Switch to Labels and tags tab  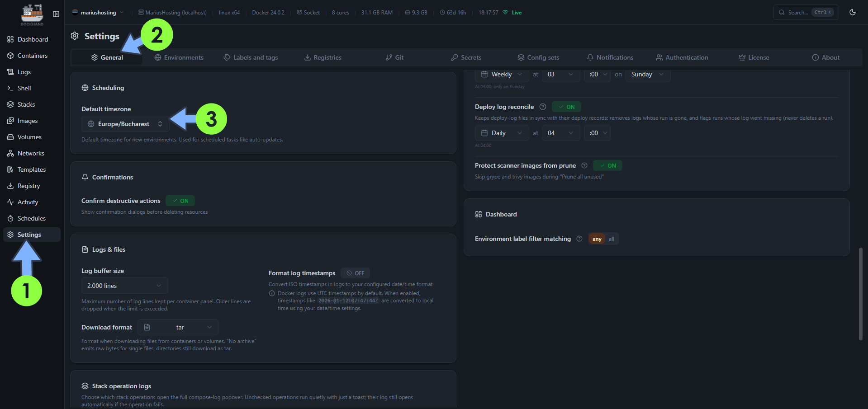point(251,57)
